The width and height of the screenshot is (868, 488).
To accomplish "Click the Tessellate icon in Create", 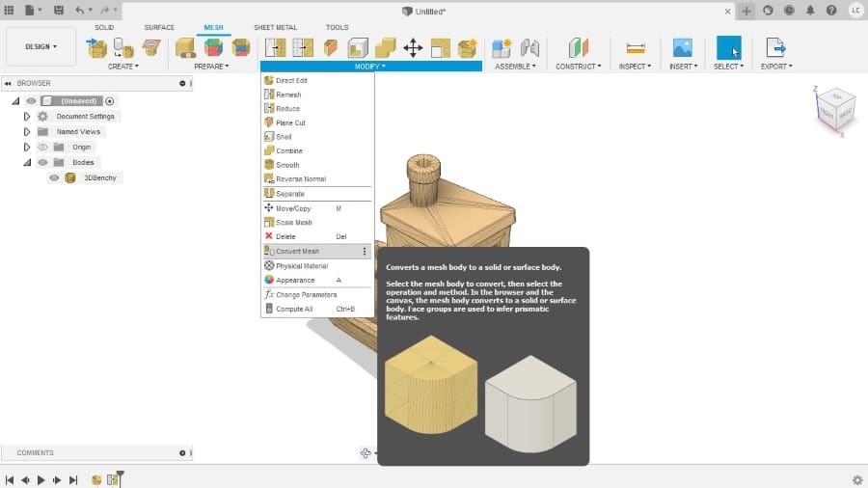I will pos(123,47).
